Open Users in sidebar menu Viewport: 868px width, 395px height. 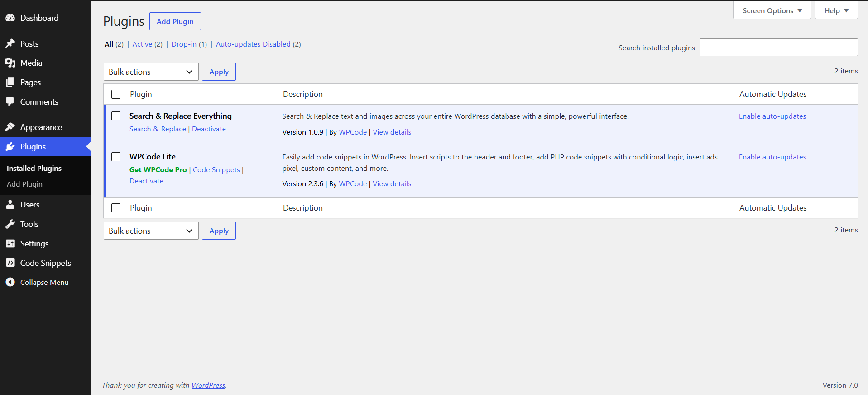tap(45, 205)
